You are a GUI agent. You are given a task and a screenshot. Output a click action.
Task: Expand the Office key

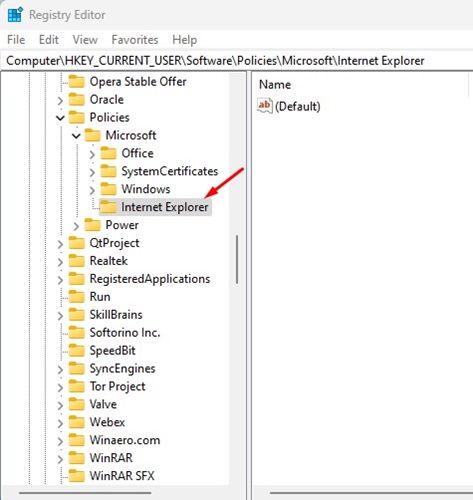point(92,154)
